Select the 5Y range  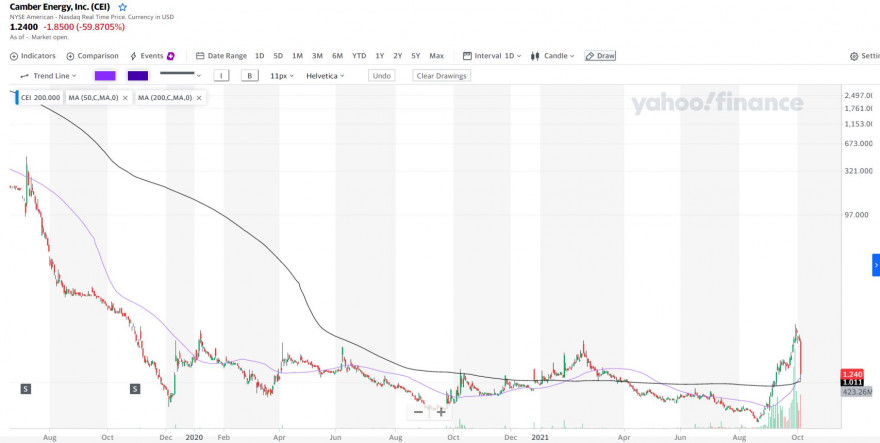click(x=415, y=56)
